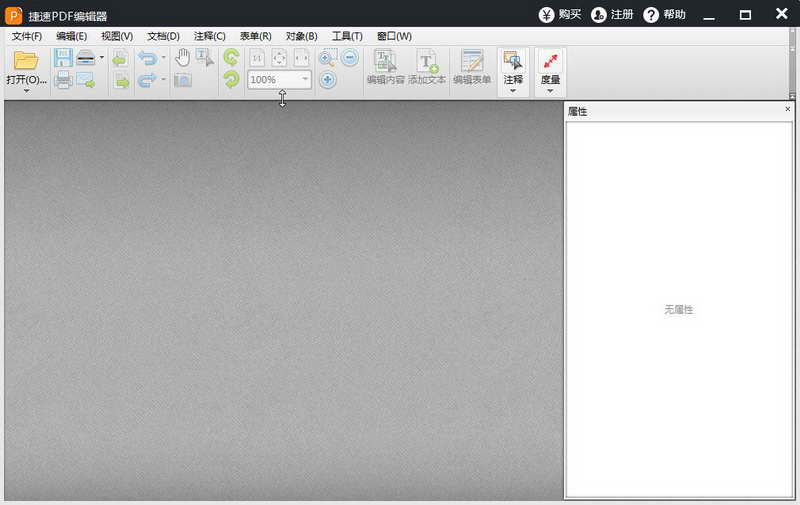Click the printer icon

click(x=63, y=80)
